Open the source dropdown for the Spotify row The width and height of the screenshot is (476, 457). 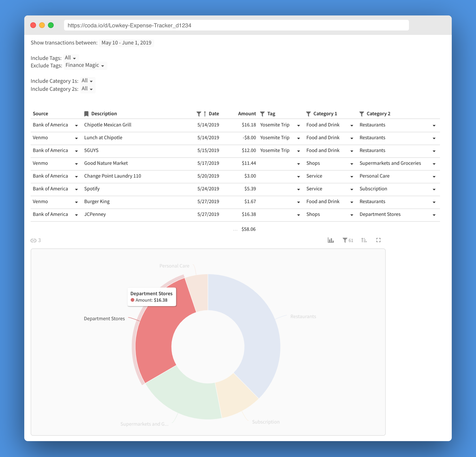tap(76, 189)
